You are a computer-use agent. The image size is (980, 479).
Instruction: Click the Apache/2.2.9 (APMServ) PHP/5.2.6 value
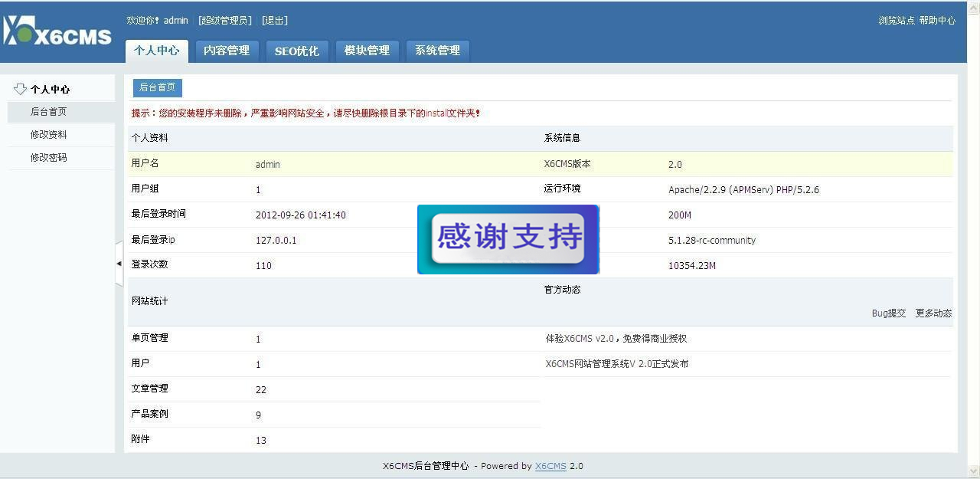743,190
